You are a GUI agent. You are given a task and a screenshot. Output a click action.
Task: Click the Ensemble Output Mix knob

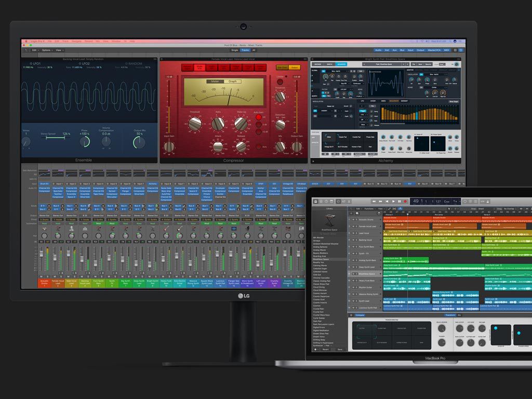139,141
